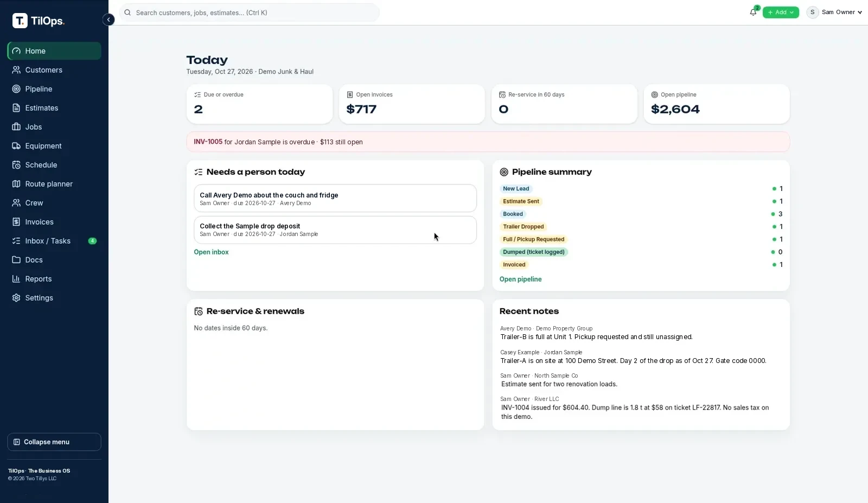The image size is (868, 503).
Task: Select the Full / Pickup Requested stage
Action: (533, 239)
